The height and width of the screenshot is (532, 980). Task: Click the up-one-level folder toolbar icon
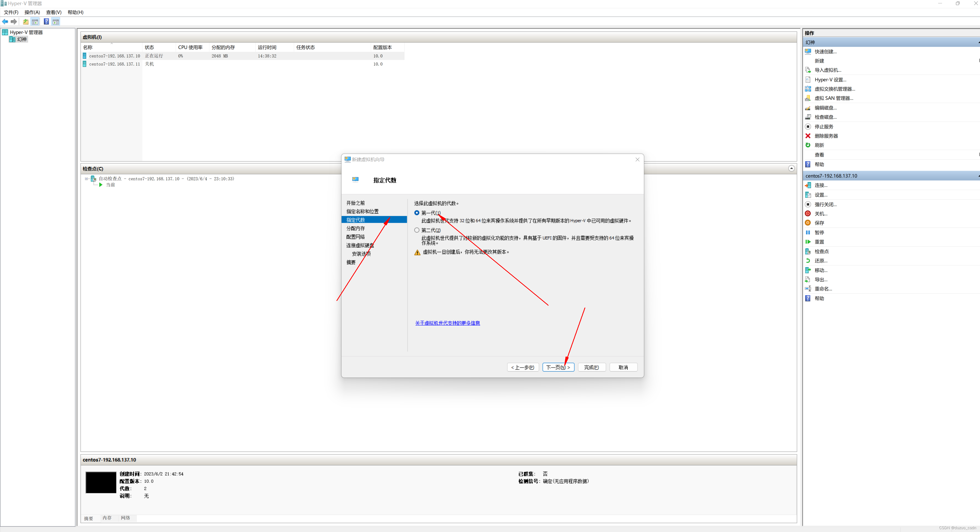(25, 22)
